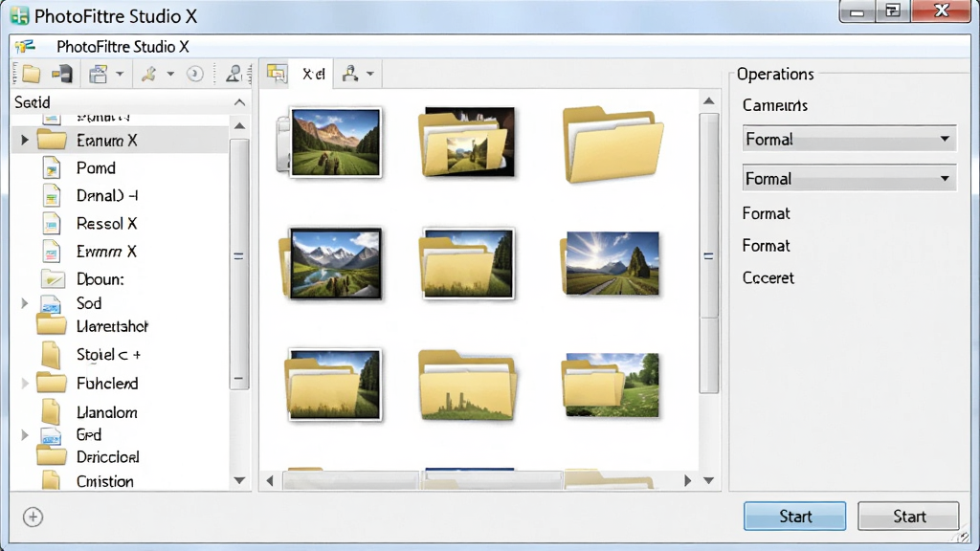Select the Eanuro X folder row
This screenshot has width=980, height=551.
(x=120, y=140)
